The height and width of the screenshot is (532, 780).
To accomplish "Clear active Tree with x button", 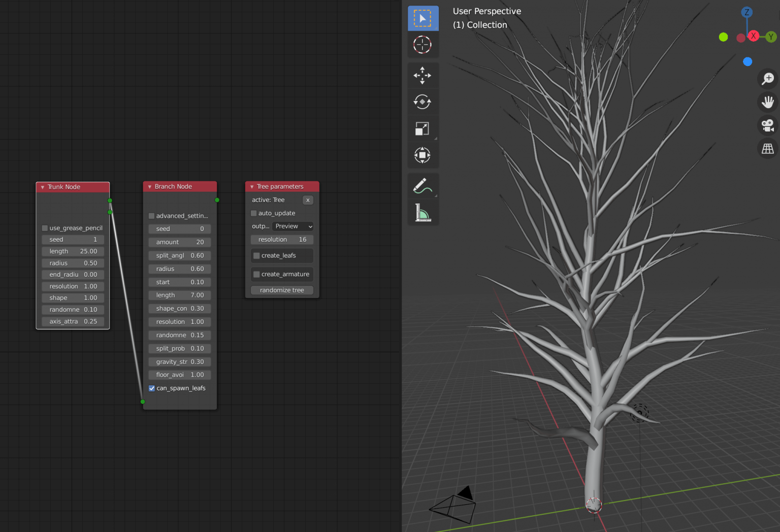I will (x=308, y=200).
